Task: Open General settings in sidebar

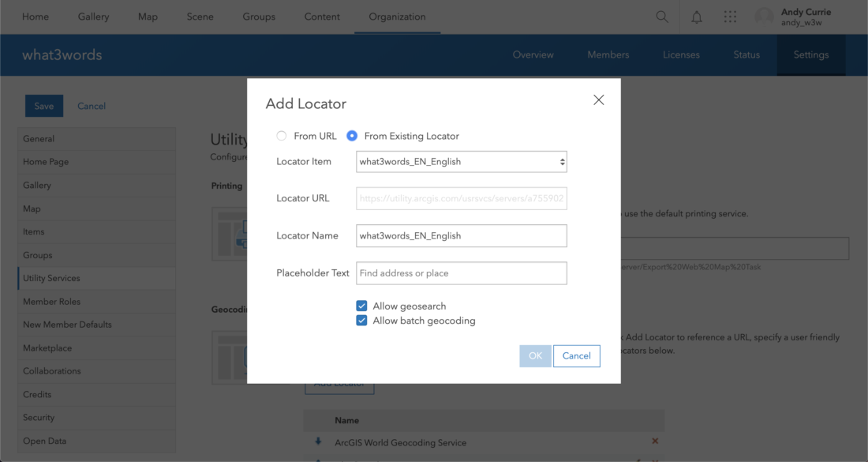Action: click(97, 138)
